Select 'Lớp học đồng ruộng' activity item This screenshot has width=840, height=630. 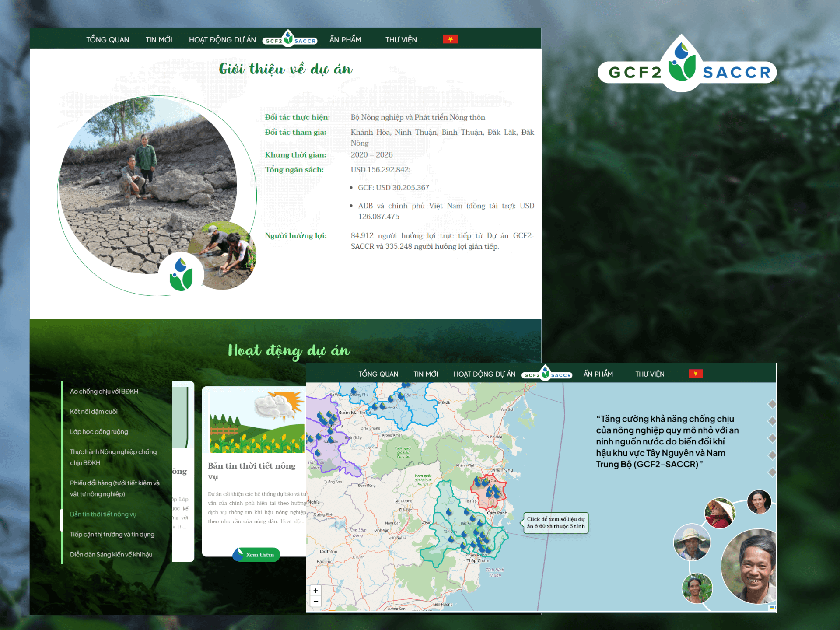[x=99, y=432]
